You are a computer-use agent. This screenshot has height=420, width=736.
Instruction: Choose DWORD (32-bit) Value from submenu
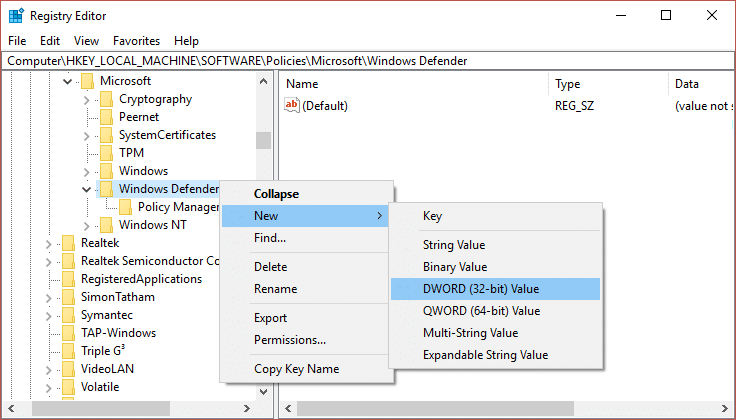[x=480, y=289]
